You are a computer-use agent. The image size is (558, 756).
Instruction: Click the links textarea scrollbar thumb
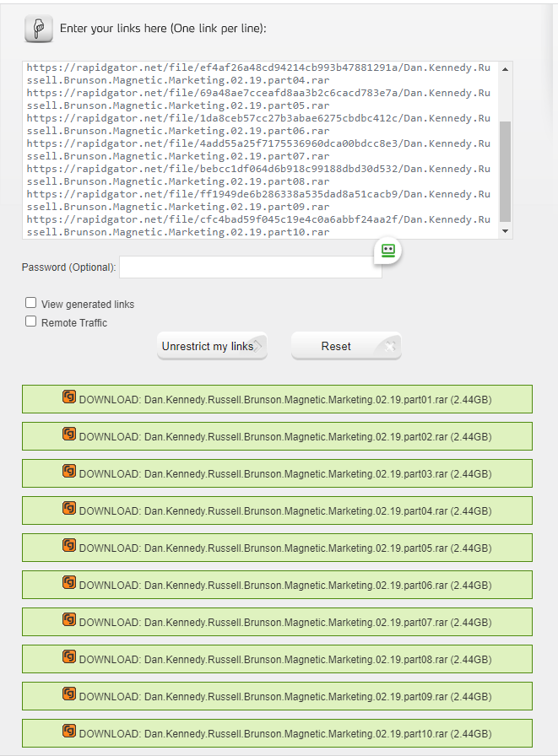[x=505, y=171]
